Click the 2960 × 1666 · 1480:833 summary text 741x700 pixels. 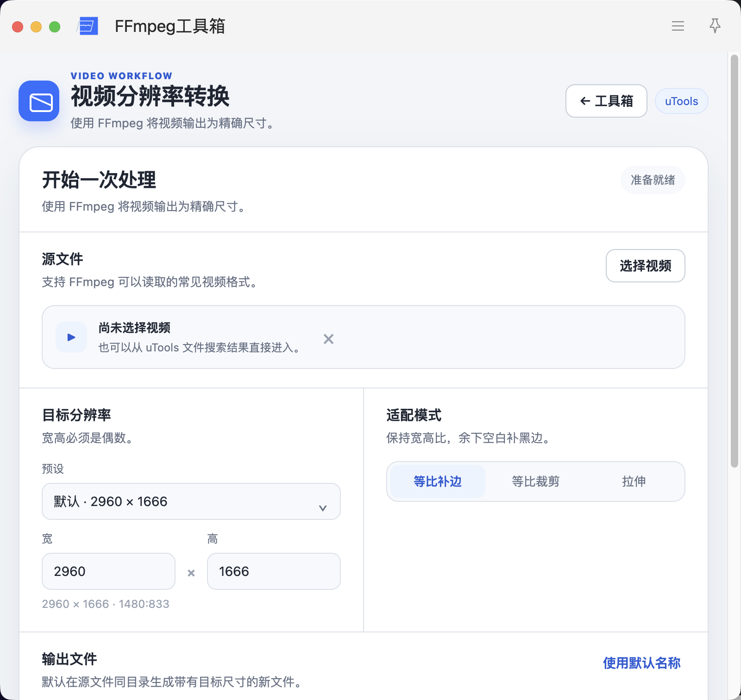(106, 604)
